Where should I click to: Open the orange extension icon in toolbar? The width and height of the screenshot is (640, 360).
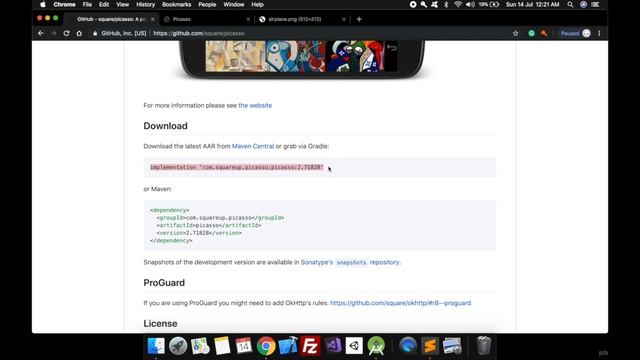pyautogui.click(x=544, y=33)
